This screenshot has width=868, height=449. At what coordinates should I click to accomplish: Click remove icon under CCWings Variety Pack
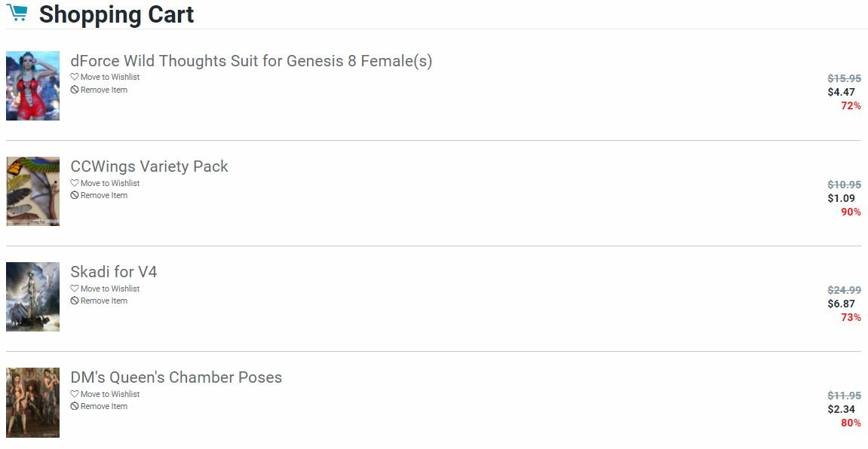75,195
